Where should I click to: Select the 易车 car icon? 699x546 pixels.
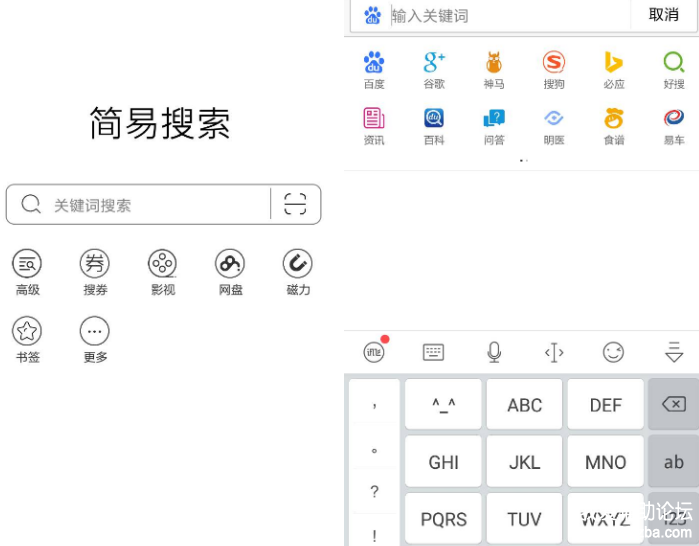pos(674,118)
